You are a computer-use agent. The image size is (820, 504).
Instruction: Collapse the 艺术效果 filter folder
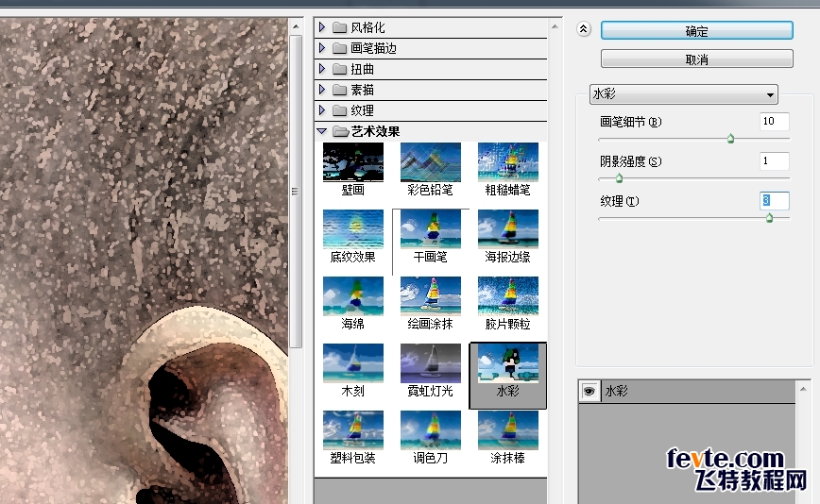[x=321, y=131]
